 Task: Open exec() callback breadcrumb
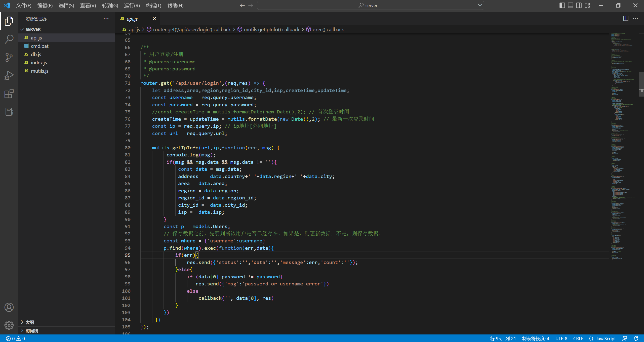(x=325, y=29)
